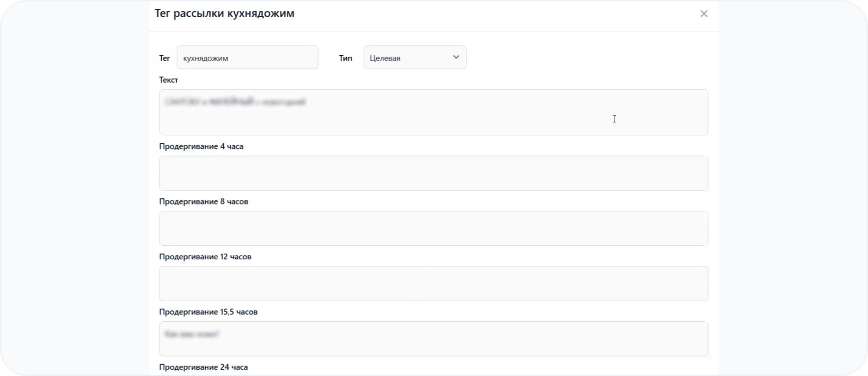This screenshot has height=376, width=868.
Task: Click the Продергивание 4 часа label
Action: point(202,147)
